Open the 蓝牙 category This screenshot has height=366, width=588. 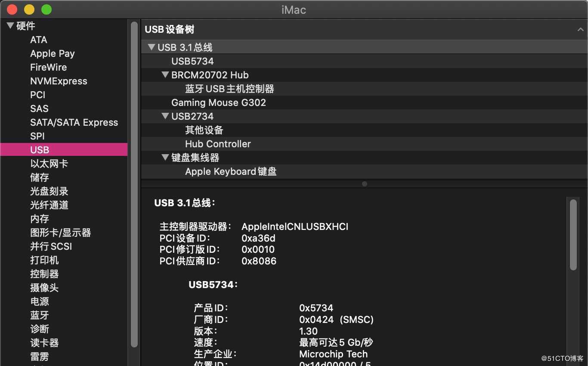[x=40, y=315]
